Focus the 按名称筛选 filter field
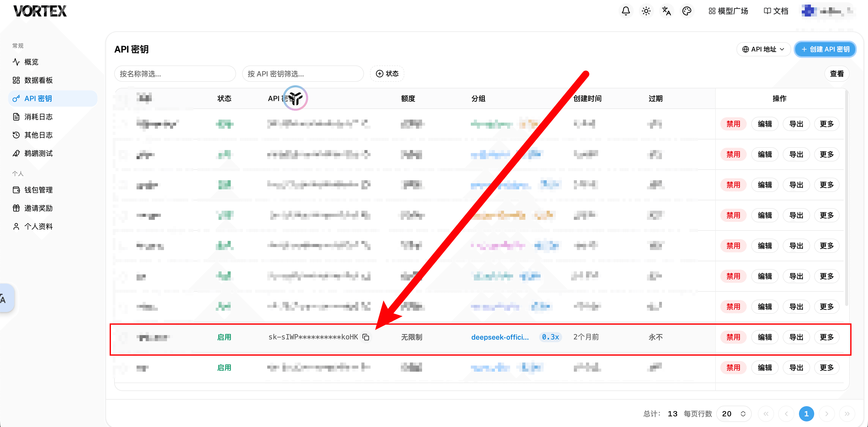 click(175, 74)
